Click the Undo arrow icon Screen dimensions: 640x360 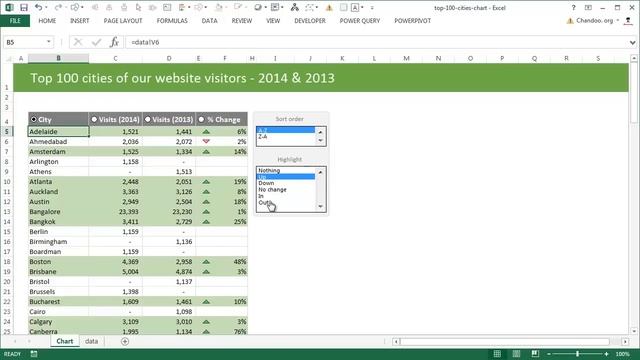point(38,7)
